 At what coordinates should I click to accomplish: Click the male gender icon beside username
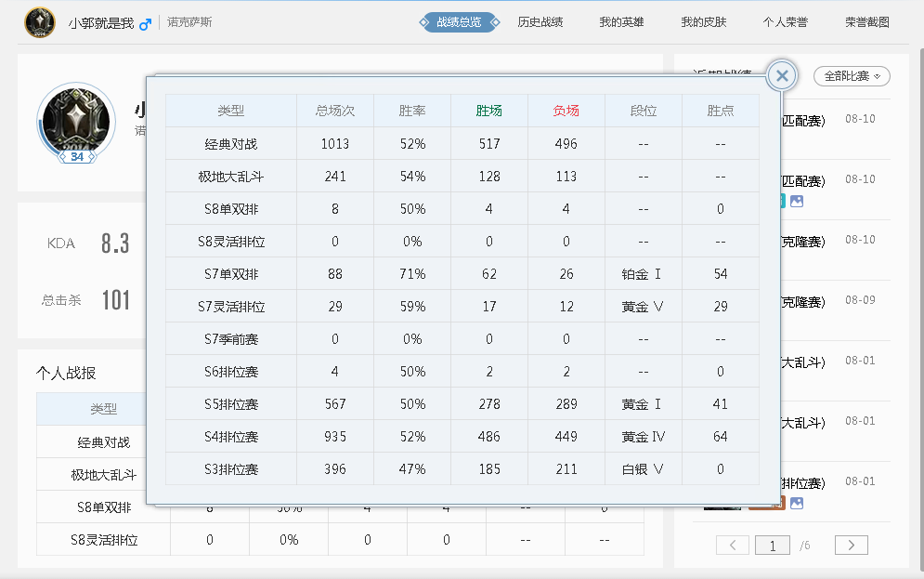(145, 23)
